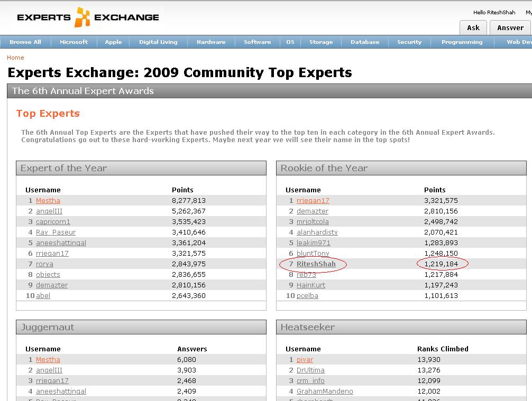View leakim971's profile
This screenshot has height=401, width=532.
click(x=314, y=243)
